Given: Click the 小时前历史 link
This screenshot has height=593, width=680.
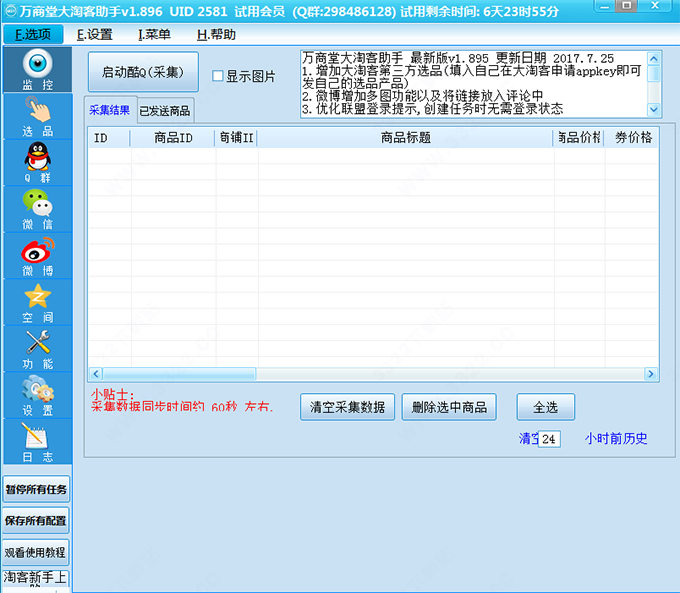Looking at the screenshot, I should pos(616,439).
